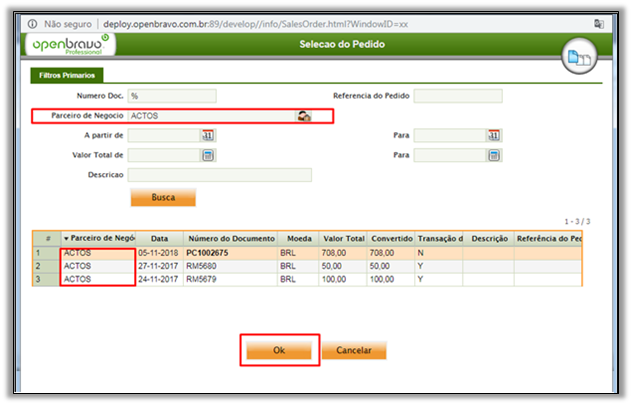
Task: Open the business partner selector icon
Action: (x=304, y=116)
